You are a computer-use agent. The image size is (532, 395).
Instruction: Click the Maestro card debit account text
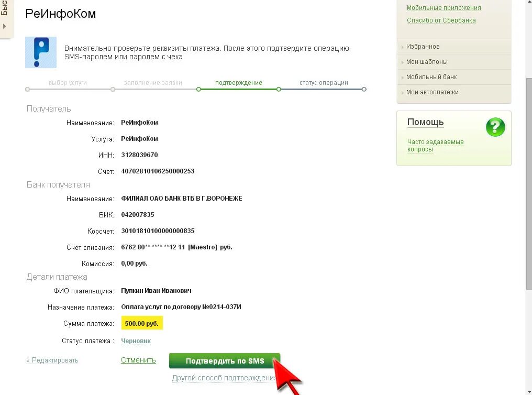[177, 247]
